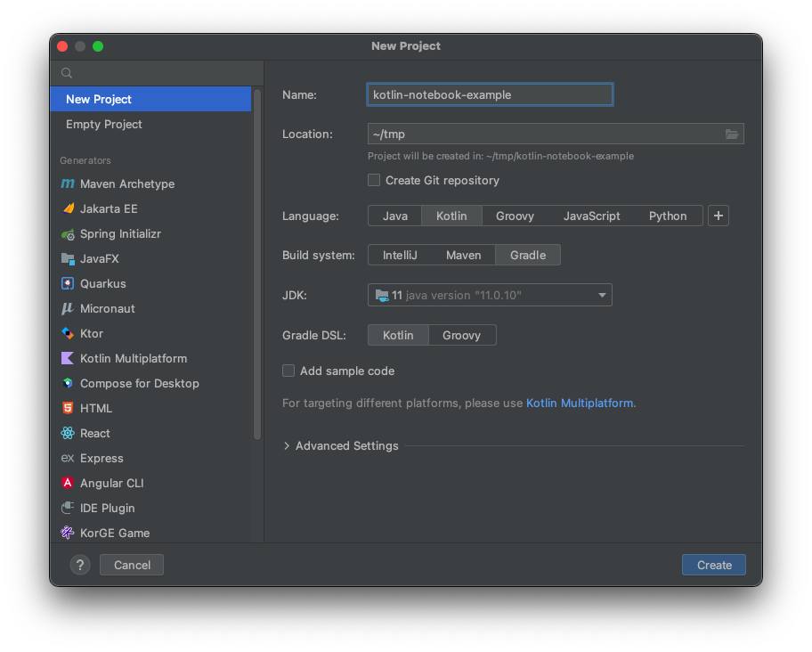The height and width of the screenshot is (652, 812).
Task: Select New Project in the sidebar
Action: tap(101, 99)
